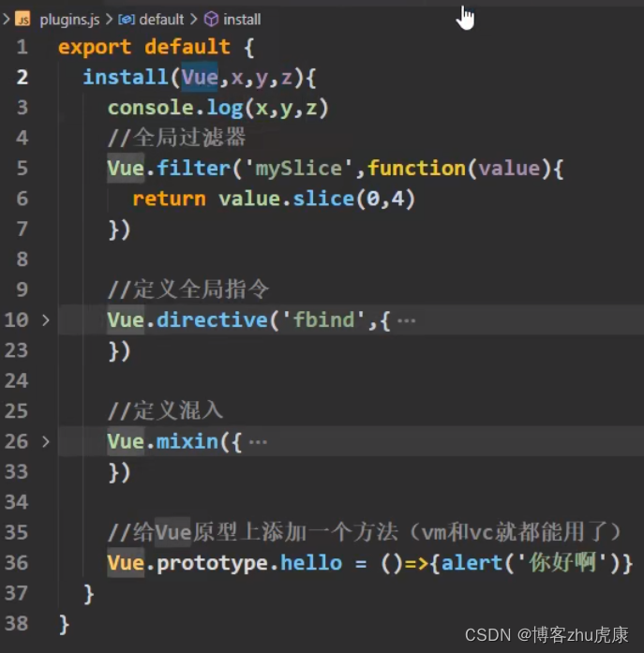The image size is (644, 653).
Task: Click the '你好啊' string
Action: (x=562, y=563)
